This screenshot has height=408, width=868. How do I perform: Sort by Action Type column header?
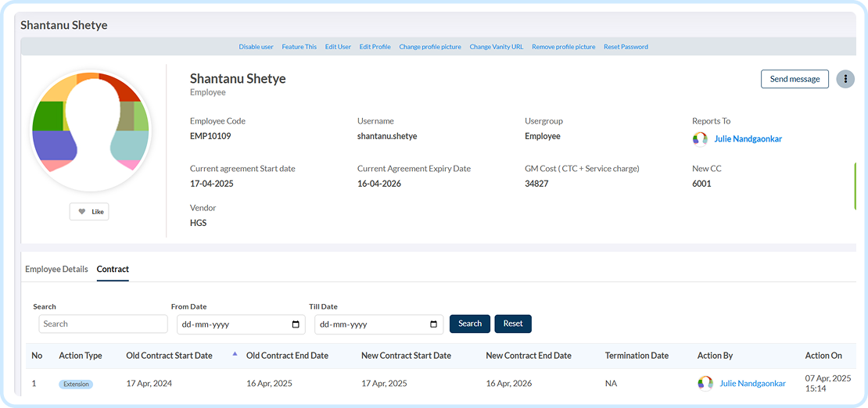point(81,356)
